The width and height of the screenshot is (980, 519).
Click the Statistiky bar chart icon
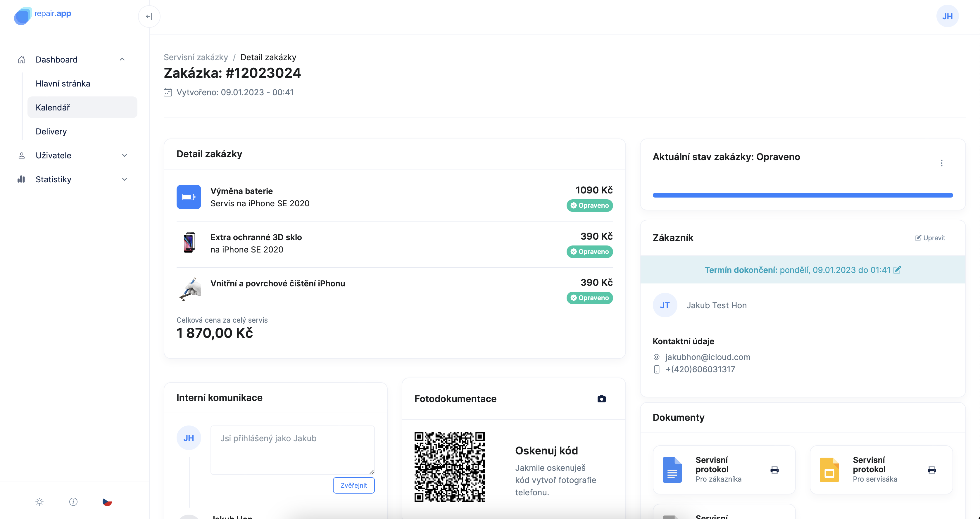click(21, 179)
